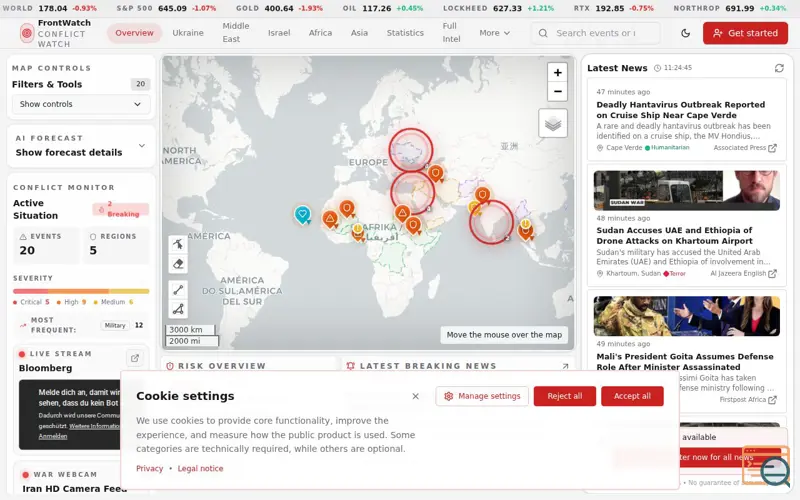Click the Humanitarian category tag

click(x=667, y=147)
